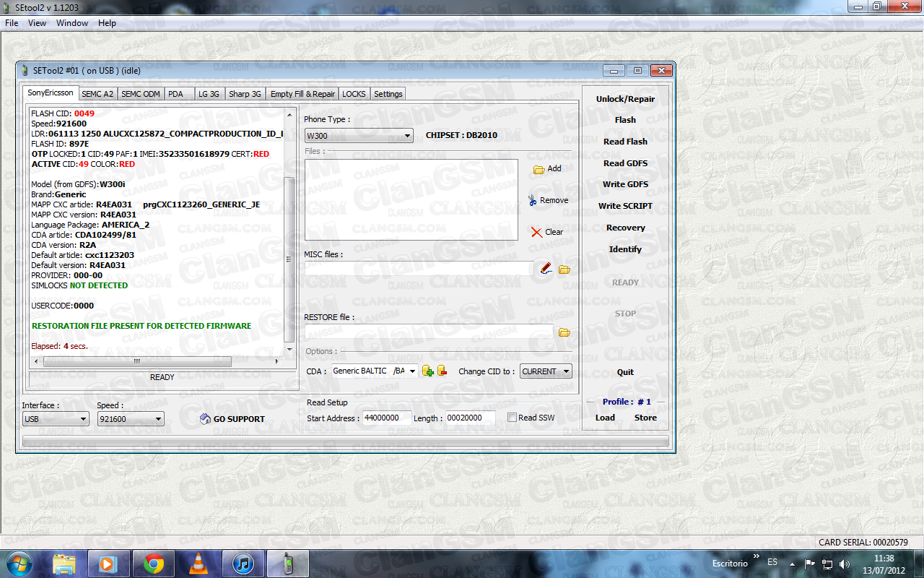This screenshot has height=578, width=924.
Task: Select the SonyEricsson tab
Action: coord(51,92)
